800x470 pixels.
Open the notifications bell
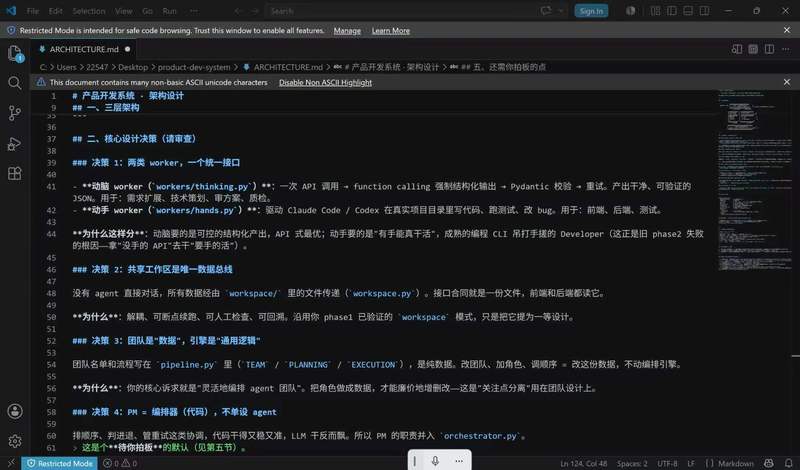click(789, 463)
